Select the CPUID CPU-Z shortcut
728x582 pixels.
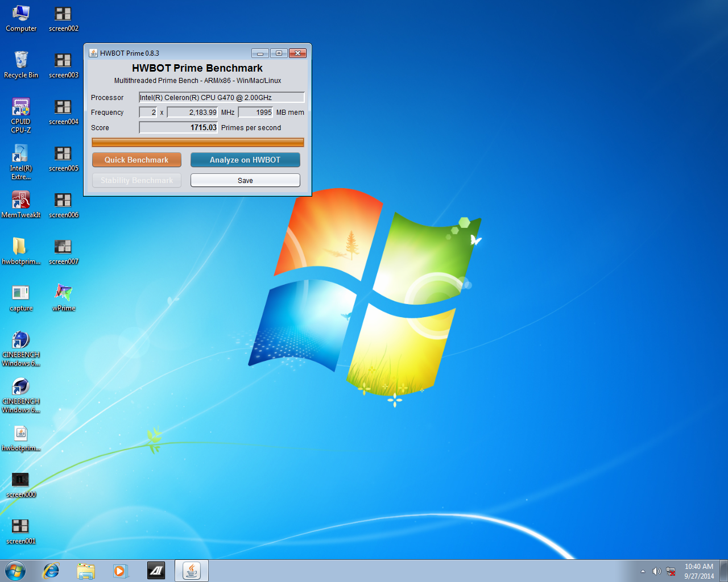[x=21, y=115]
